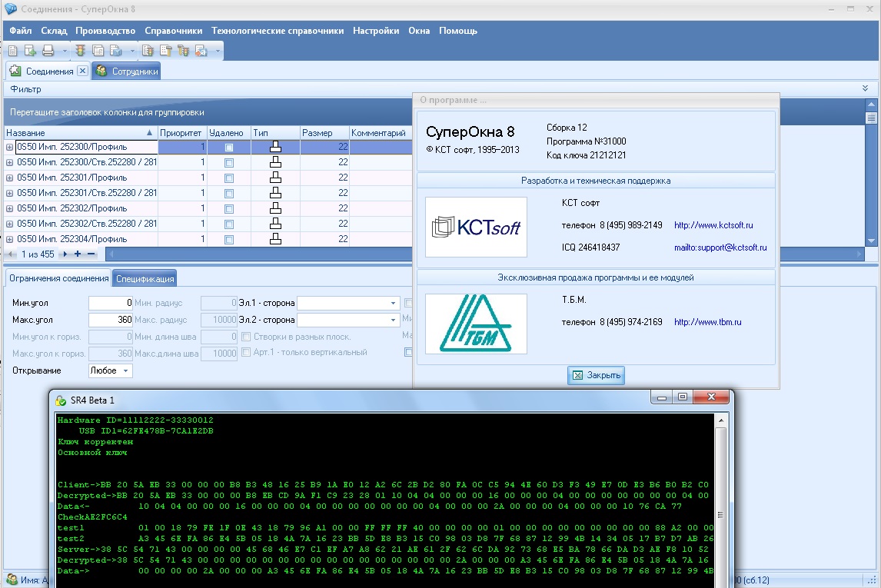Viewport: 881px width, 588px height.
Task: Open the Открывание dropdown showing Любое
Action: 126,370
